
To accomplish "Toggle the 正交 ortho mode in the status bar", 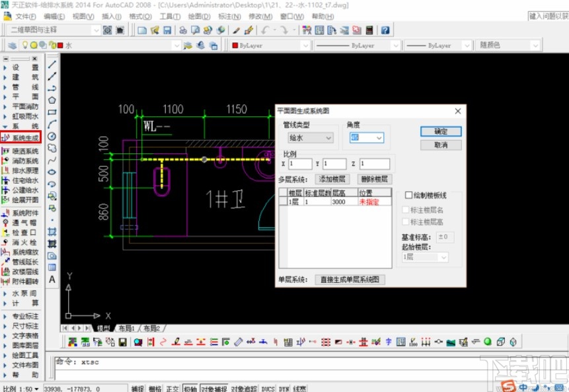I will pyautogui.click(x=172, y=389).
